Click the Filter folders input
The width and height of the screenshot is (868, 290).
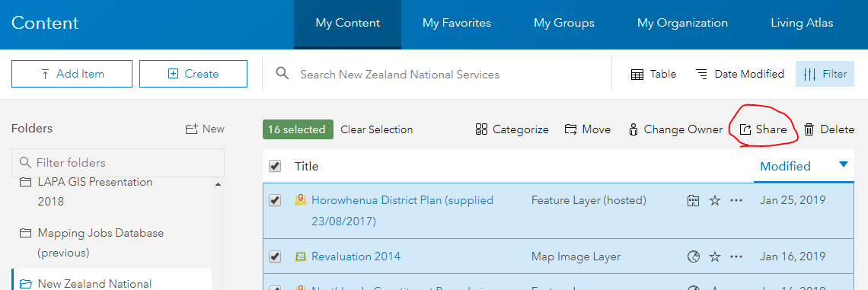pos(118,163)
